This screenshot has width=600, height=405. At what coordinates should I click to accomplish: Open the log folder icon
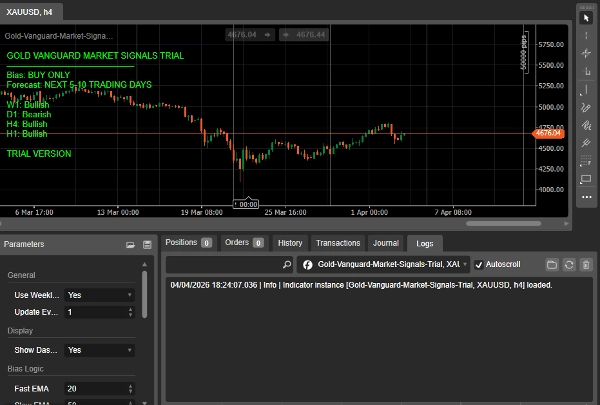[552, 265]
